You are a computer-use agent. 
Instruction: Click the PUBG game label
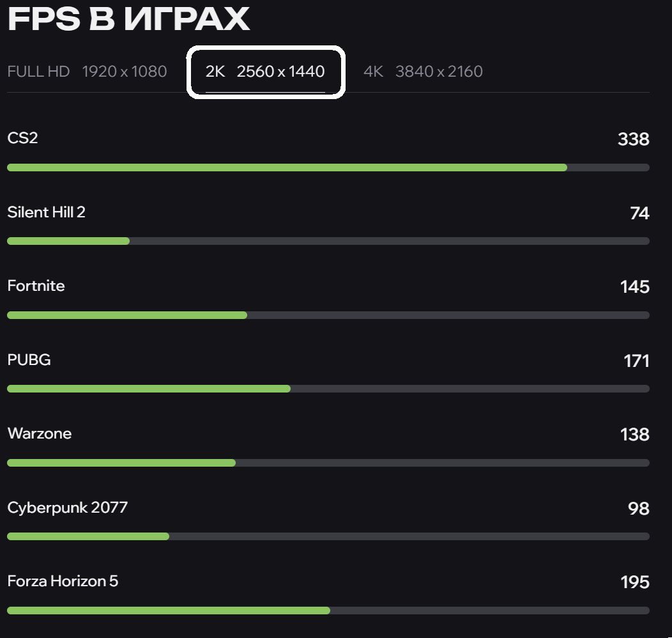[x=29, y=360]
